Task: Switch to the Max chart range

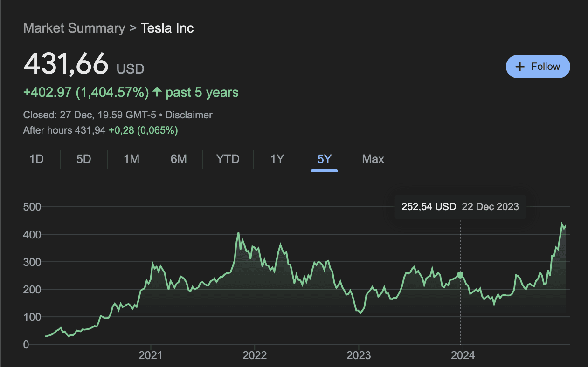Action: tap(373, 159)
